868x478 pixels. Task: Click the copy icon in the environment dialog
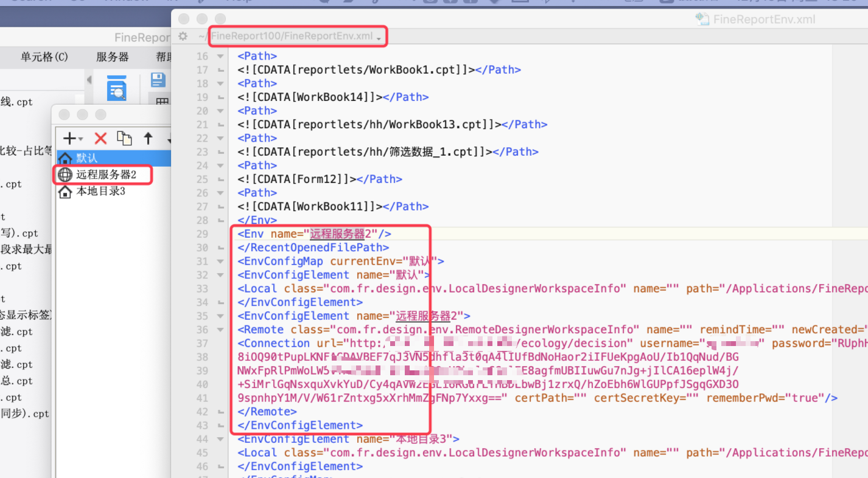pyautogui.click(x=124, y=139)
